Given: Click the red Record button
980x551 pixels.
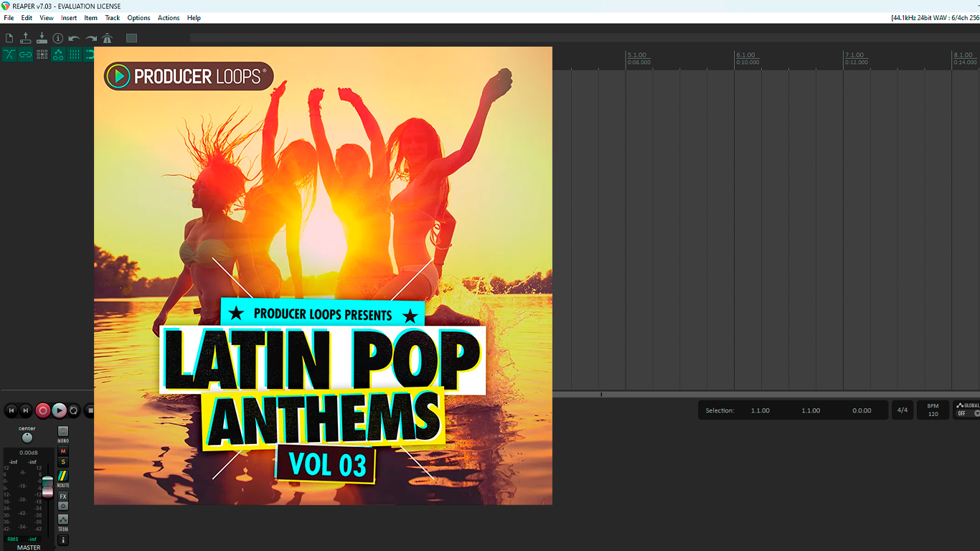Looking at the screenshot, I should click(x=43, y=410).
